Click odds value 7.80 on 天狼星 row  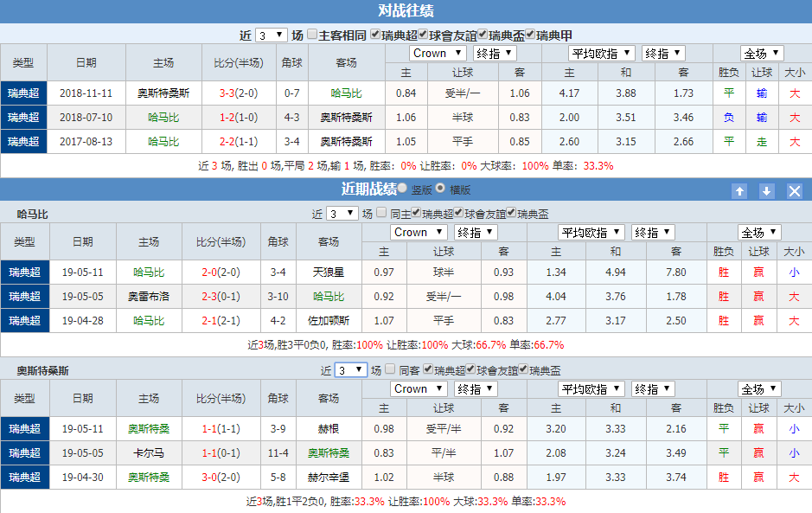[676, 272]
